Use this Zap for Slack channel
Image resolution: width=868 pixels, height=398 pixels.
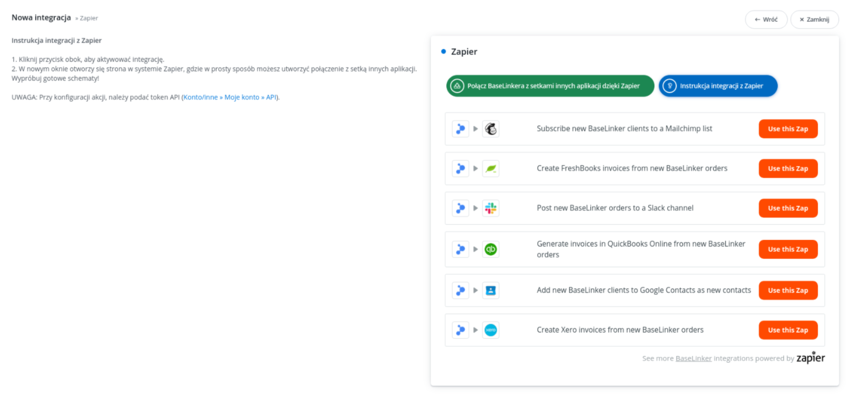point(788,208)
